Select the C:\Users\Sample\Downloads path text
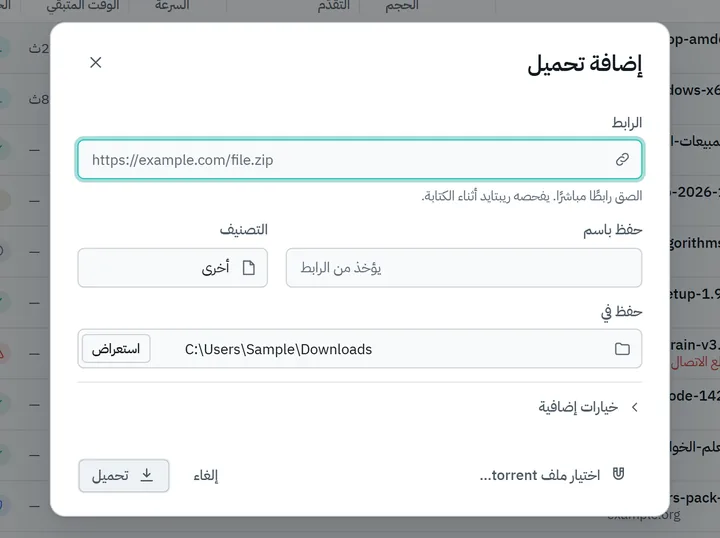The image size is (720, 538). (x=278, y=349)
